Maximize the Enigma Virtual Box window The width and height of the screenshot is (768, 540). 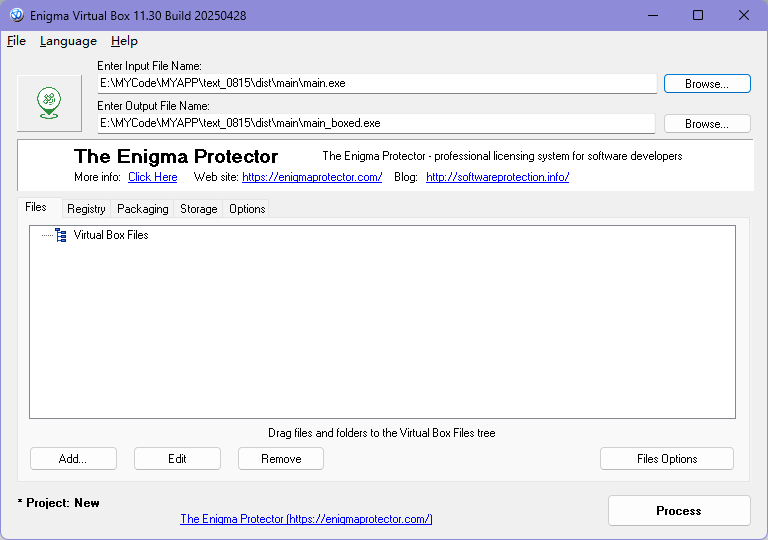point(698,15)
